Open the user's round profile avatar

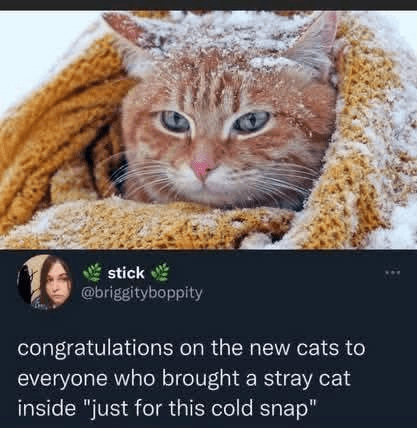tap(44, 282)
